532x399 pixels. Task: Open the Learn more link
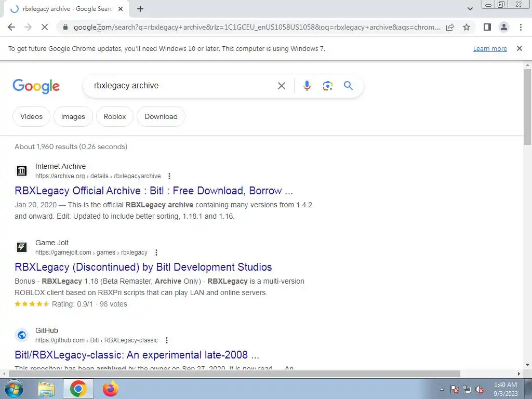tap(490, 48)
